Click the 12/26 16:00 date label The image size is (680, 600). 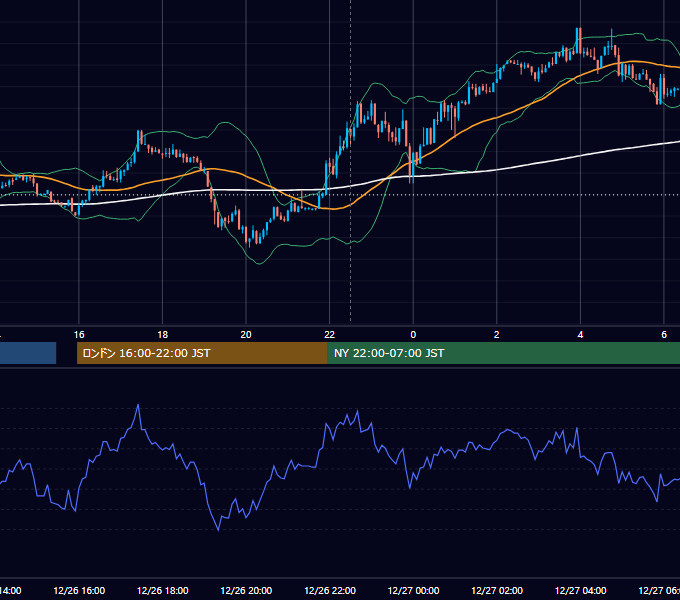coord(79,590)
